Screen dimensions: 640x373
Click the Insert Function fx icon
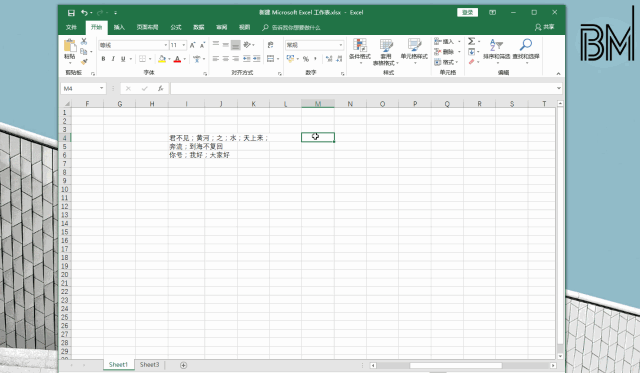[160, 88]
